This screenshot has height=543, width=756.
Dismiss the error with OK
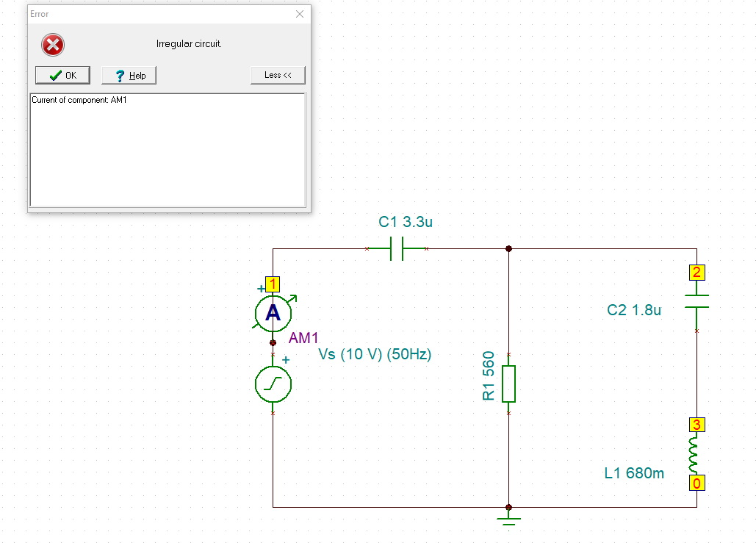pyautogui.click(x=62, y=75)
